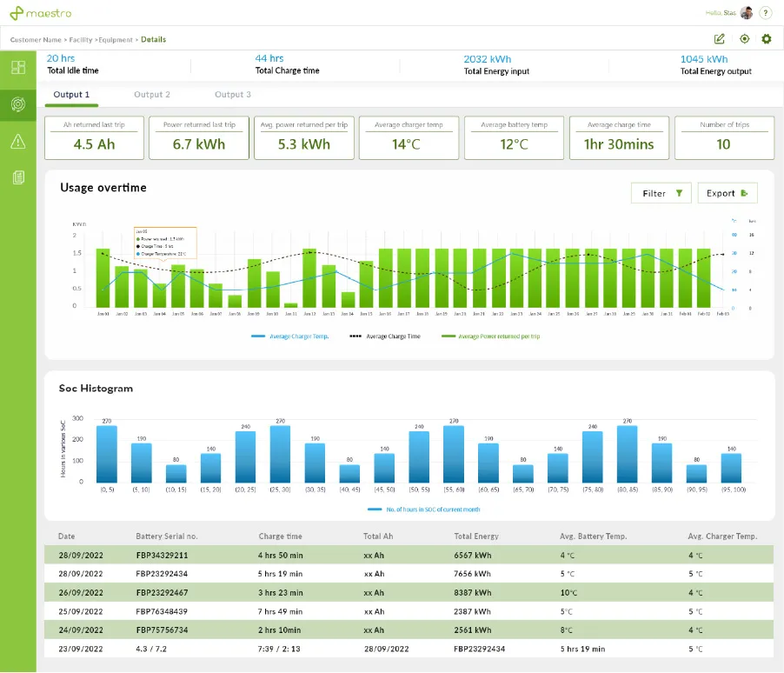The width and height of the screenshot is (784, 673).
Task: Click the user profile avatar
Action: pyautogui.click(x=747, y=13)
